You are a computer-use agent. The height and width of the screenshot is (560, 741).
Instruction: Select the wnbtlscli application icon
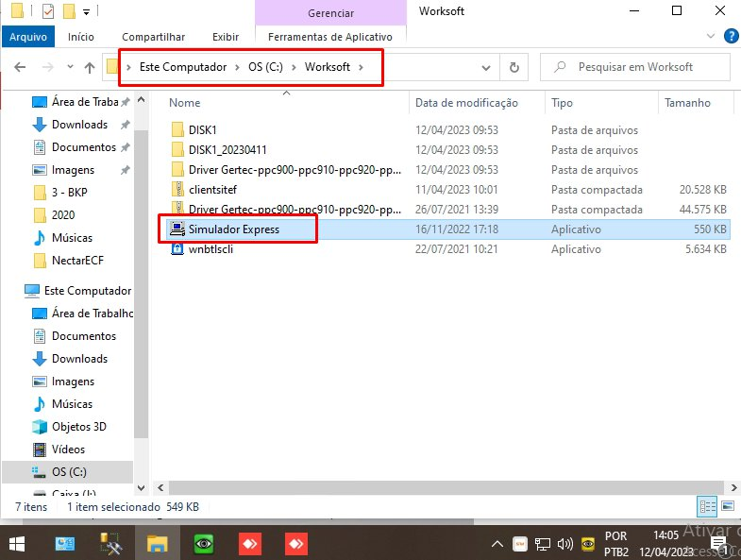(177, 249)
